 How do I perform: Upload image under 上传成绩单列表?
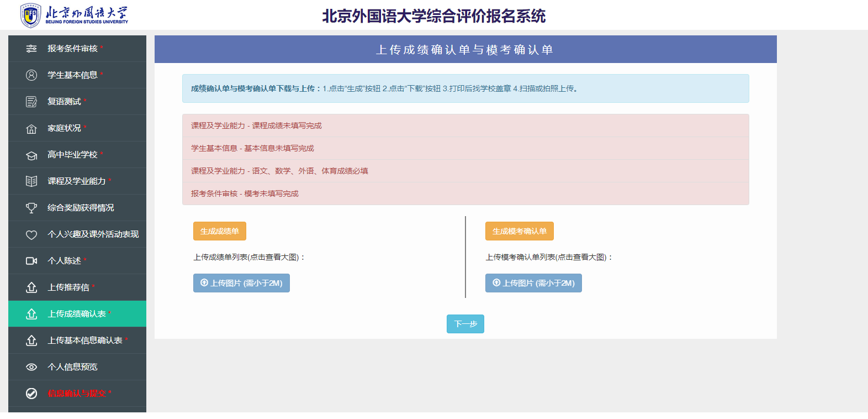tap(241, 283)
